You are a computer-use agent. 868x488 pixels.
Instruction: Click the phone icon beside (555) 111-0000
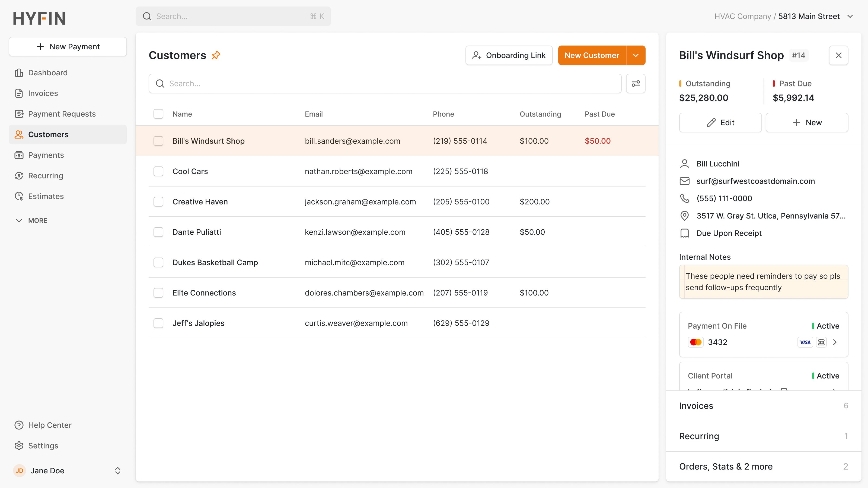684,198
